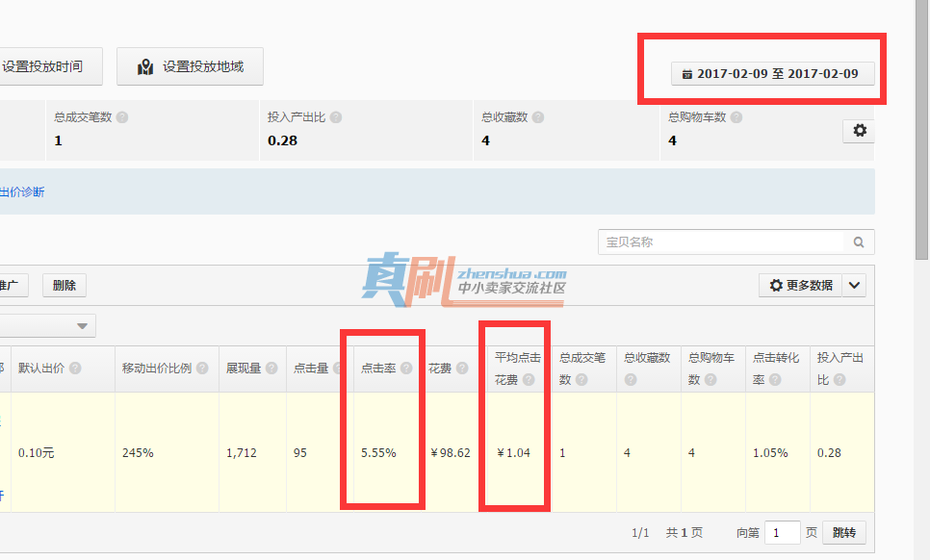Expand the arrow next to 更多数据
Viewport: 930px width, 560px height.
854,285
